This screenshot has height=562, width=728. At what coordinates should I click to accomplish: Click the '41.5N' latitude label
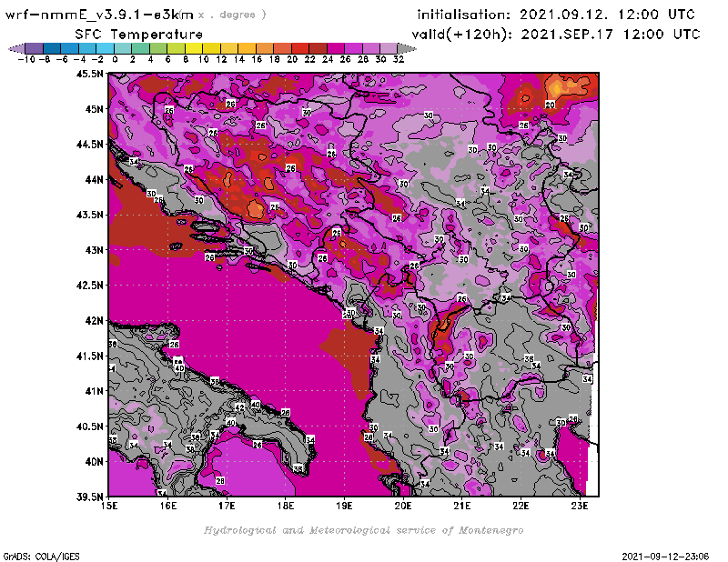pyautogui.click(x=89, y=356)
